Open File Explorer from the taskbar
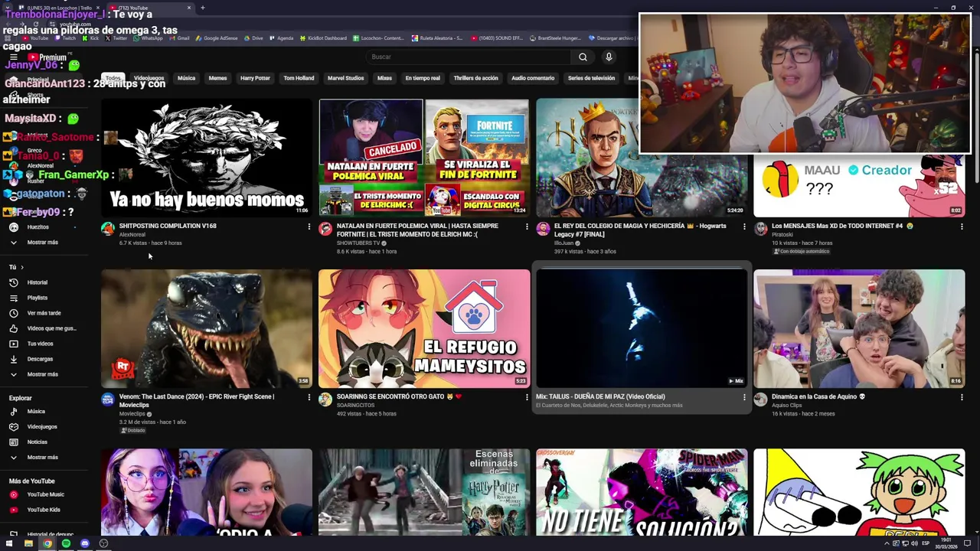 tap(28, 543)
